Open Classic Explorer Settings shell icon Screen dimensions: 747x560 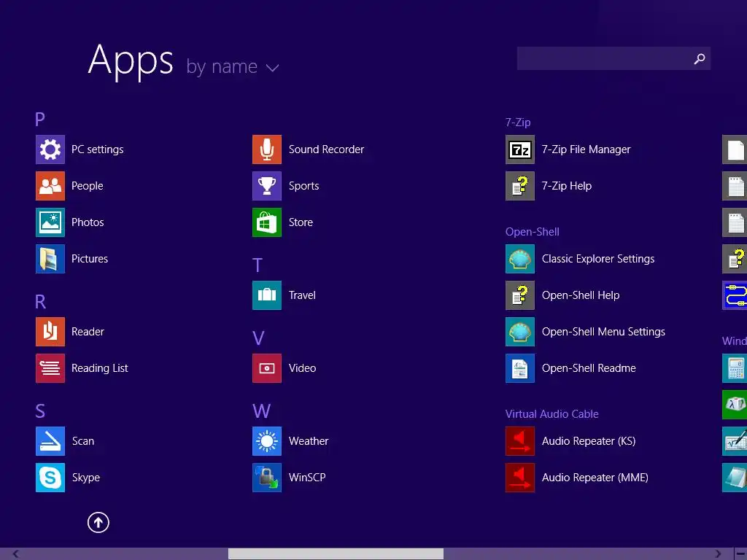point(519,259)
